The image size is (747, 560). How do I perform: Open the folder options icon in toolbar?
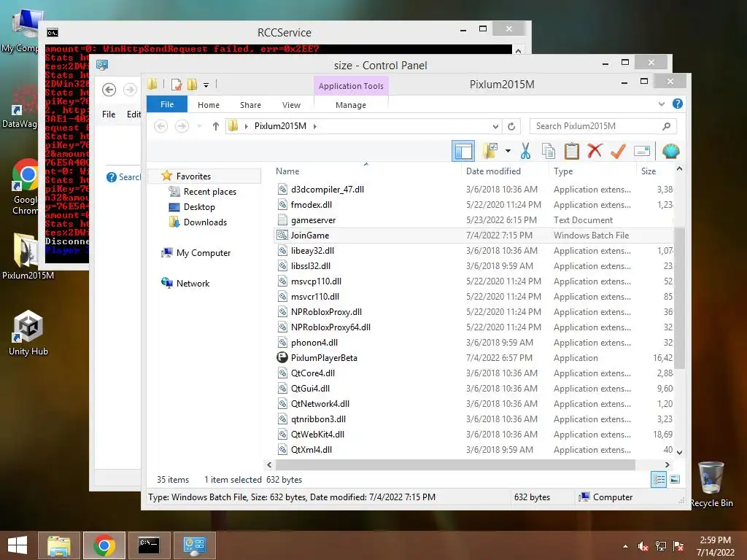[490, 152]
